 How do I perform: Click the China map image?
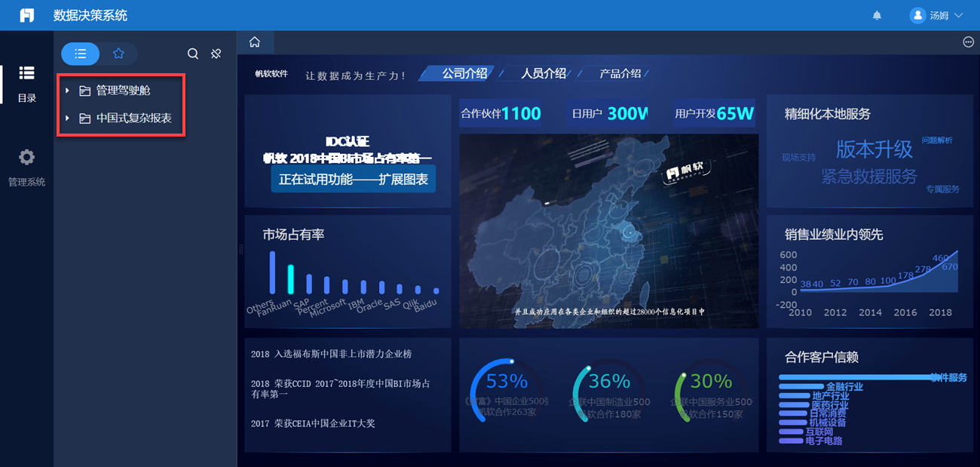coord(609,231)
